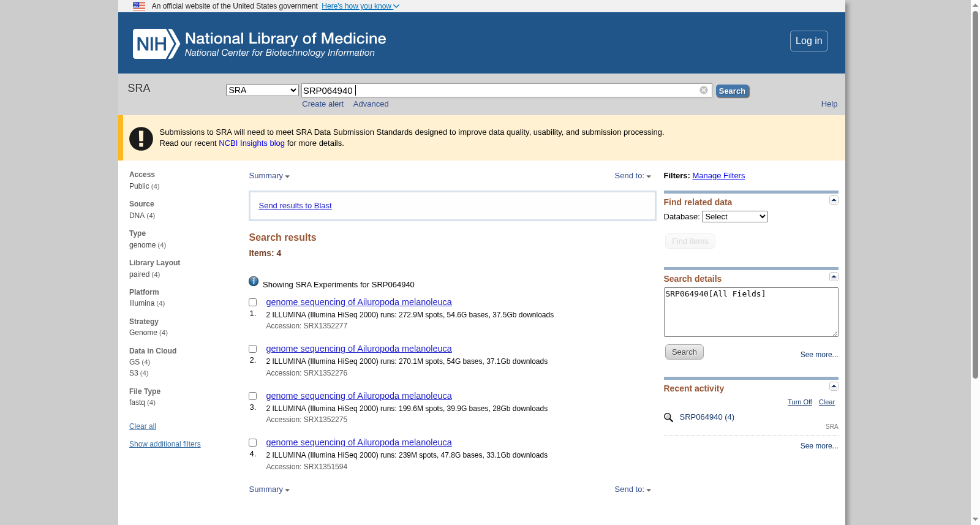Filter by GS cloud data

(134, 362)
